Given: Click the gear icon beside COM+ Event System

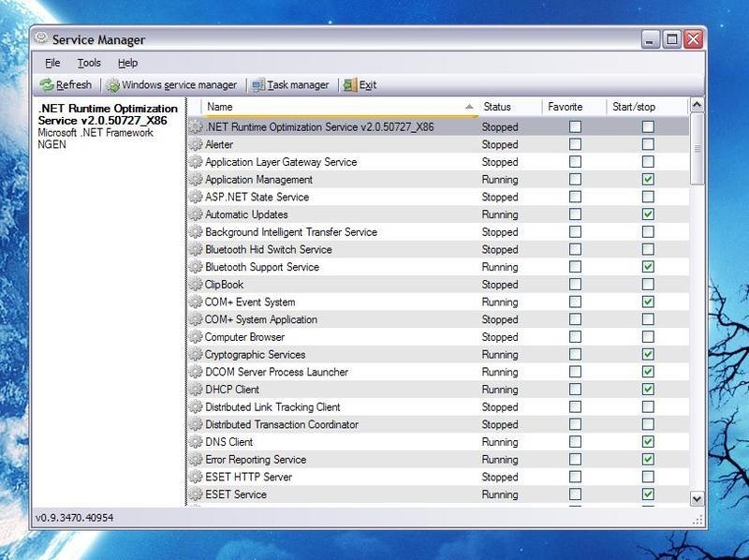Looking at the screenshot, I should (197, 302).
